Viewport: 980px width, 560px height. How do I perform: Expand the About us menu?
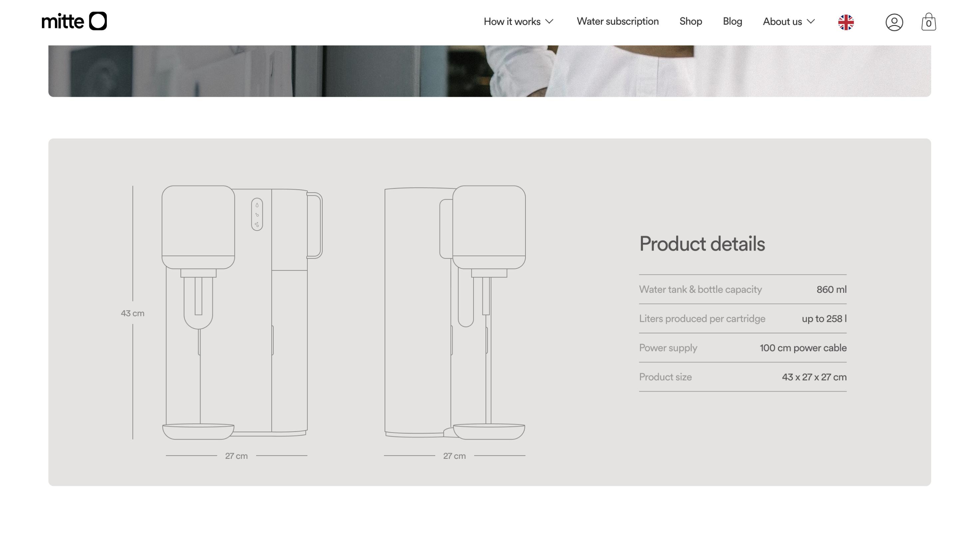(789, 22)
